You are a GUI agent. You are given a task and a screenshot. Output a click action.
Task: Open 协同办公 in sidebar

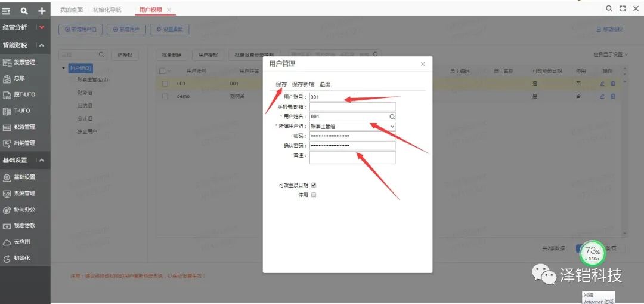(x=24, y=210)
